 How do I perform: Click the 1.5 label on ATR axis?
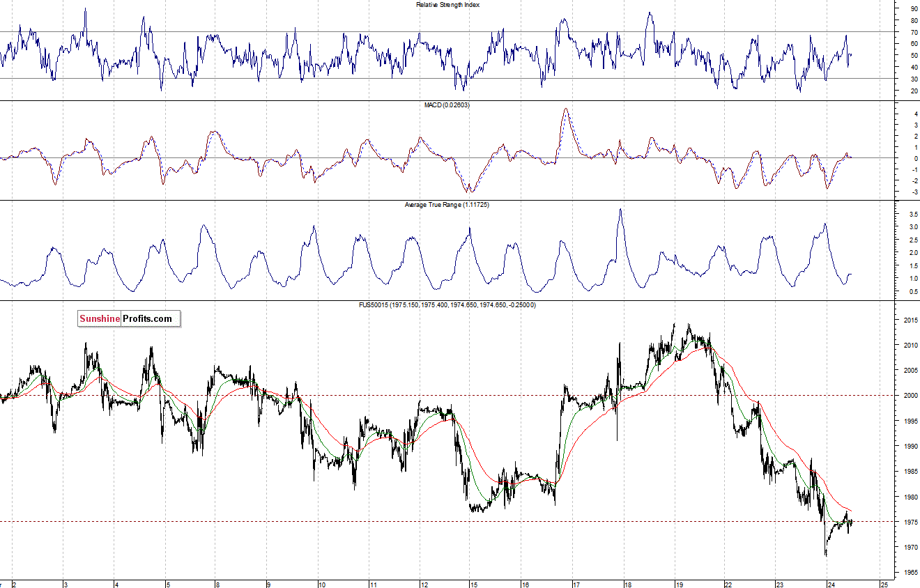[912, 265]
